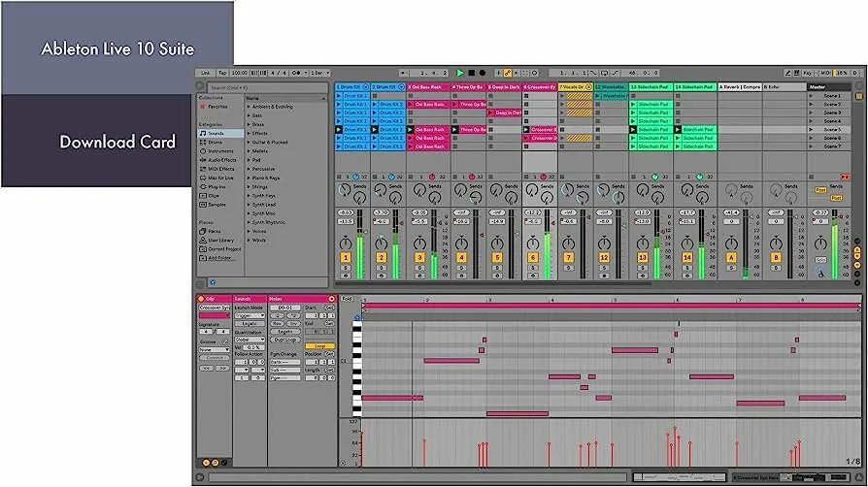Select the Max for Live category icon

(203, 178)
